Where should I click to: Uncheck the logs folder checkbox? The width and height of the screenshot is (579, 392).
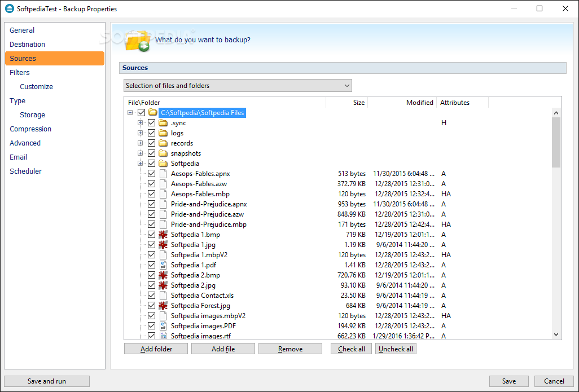click(x=151, y=133)
